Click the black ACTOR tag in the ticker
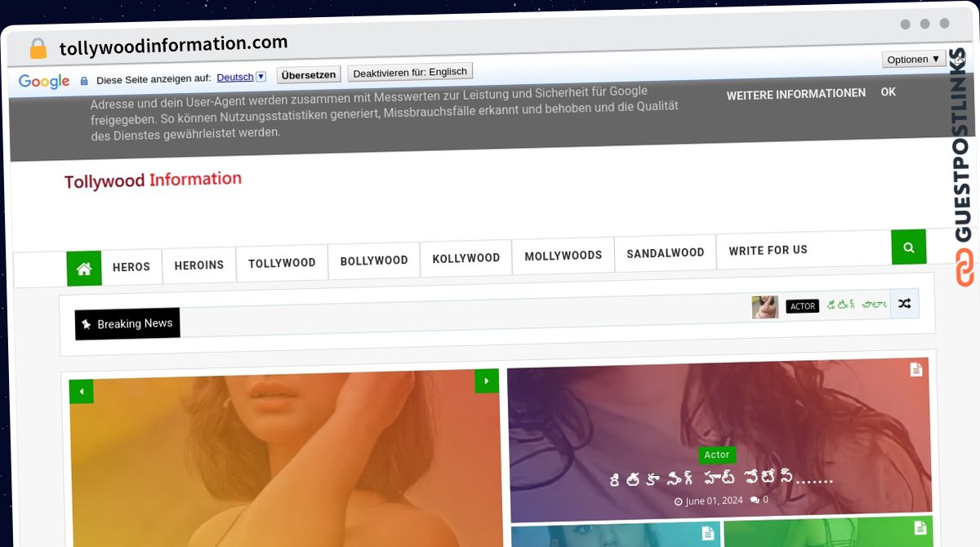980x547 pixels. [x=802, y=306]
